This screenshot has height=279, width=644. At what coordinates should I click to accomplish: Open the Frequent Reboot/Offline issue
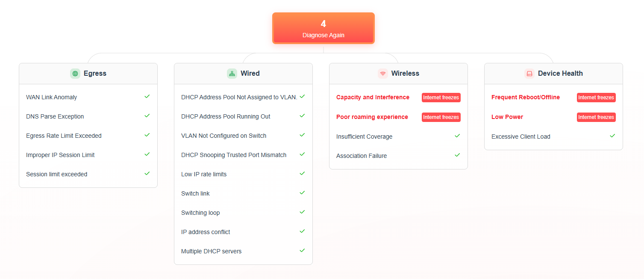(526, 97)
